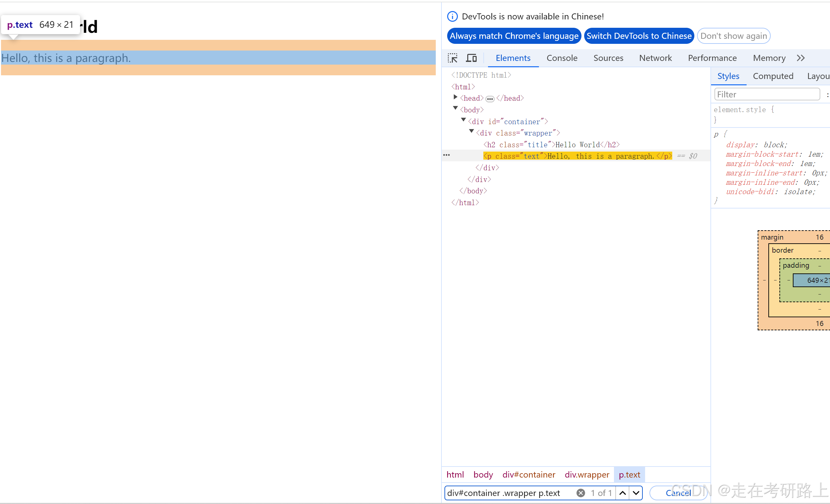Select the h2 title element row

551,145
